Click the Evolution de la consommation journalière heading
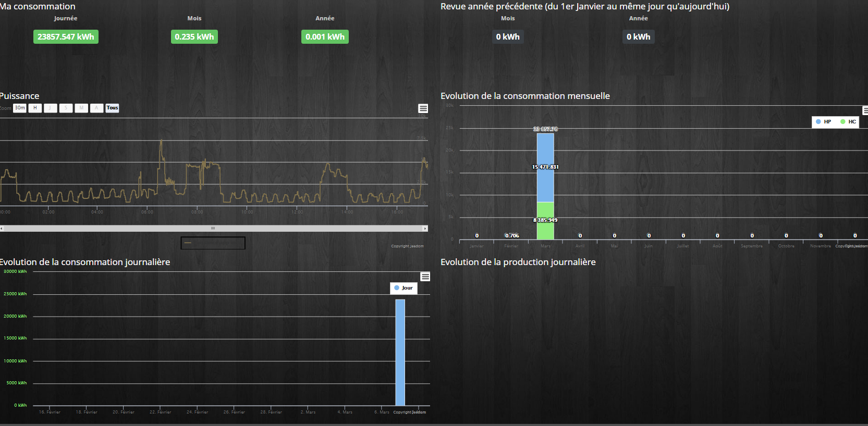 coord(85,262)
